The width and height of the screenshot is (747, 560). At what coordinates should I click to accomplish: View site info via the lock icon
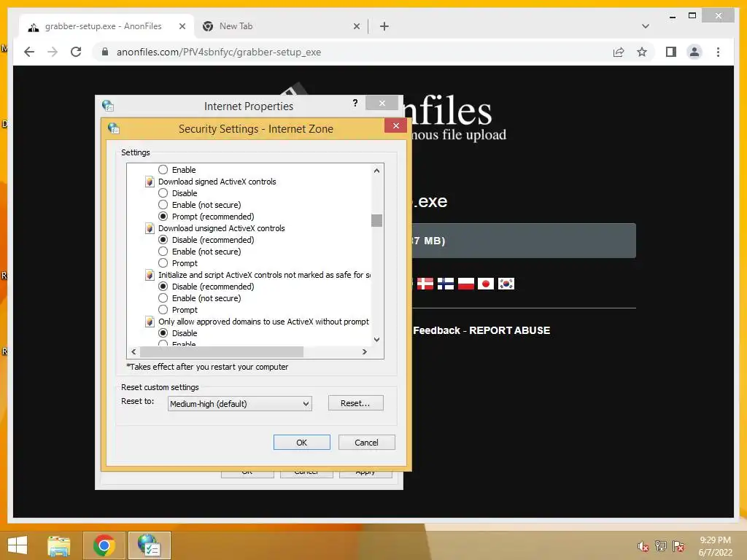tap(105, 52)
